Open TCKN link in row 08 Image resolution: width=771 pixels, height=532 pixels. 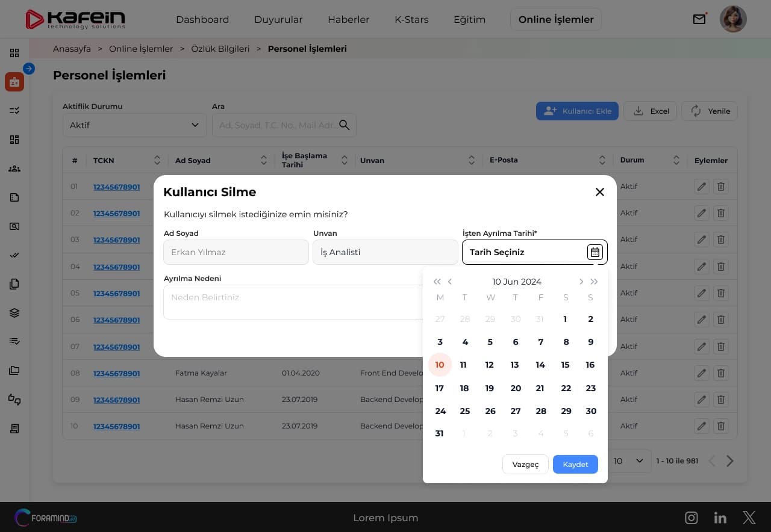click(116, 373)
